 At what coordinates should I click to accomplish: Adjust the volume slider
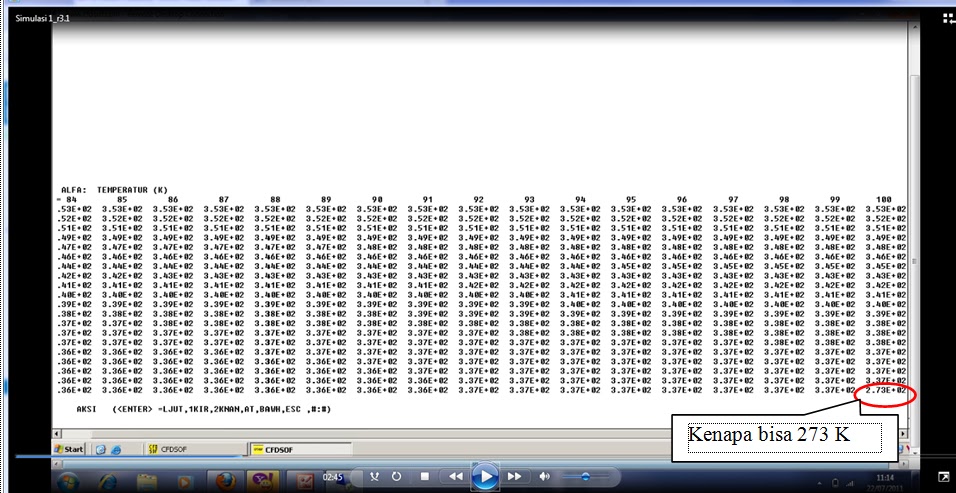coord(585,477)
